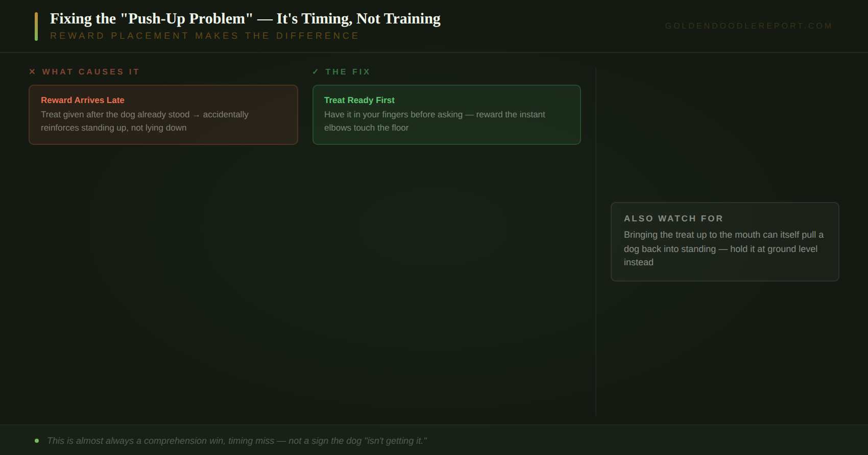
Task: Click the green checkmark beside The Fix
Action: [316, 72]
